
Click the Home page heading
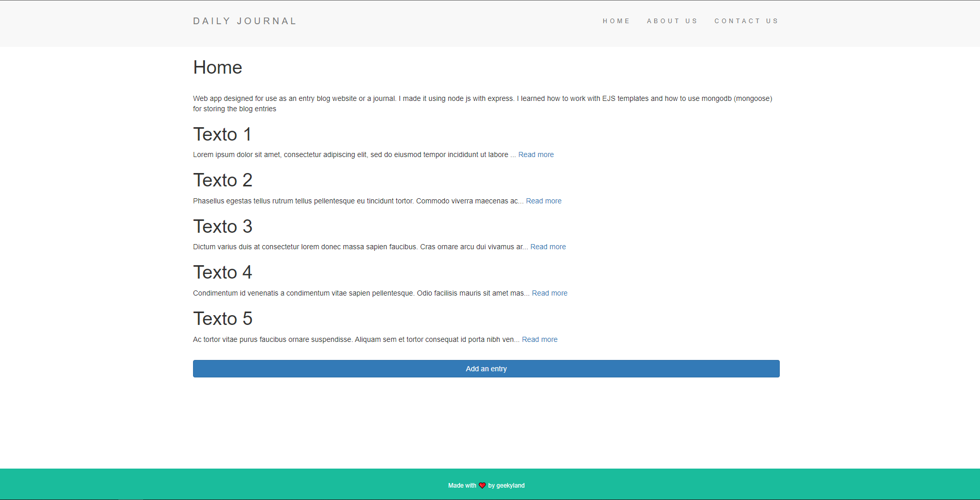[217, 67]
